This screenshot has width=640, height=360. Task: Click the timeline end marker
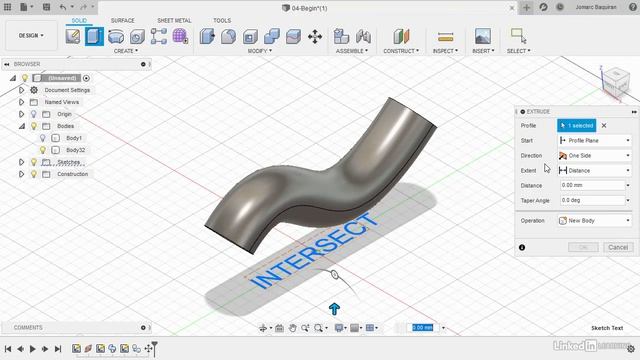(x=154, y=348)
